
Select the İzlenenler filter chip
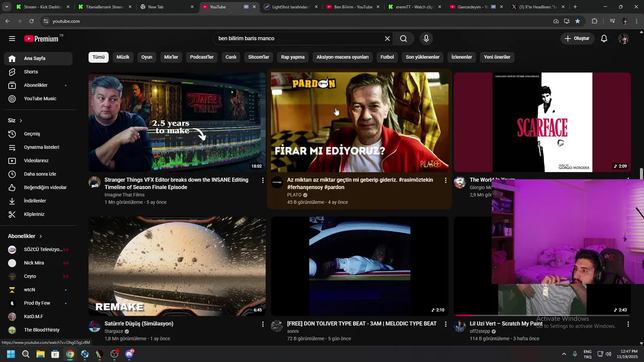click(x=462, y=57)
